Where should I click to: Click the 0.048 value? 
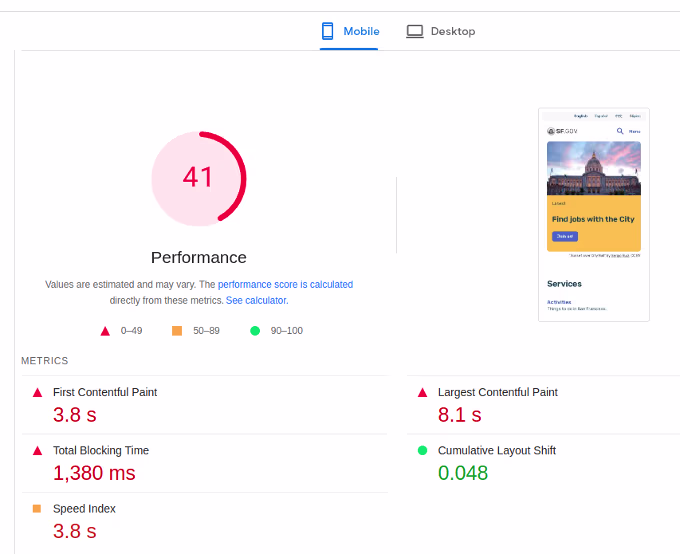click(463, 473)
